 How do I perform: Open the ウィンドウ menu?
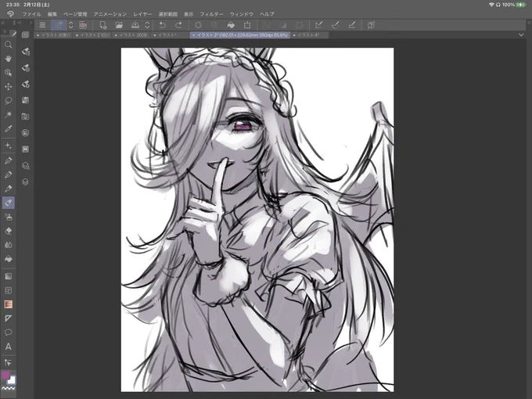pyautogui.click(x=242, y=14)
